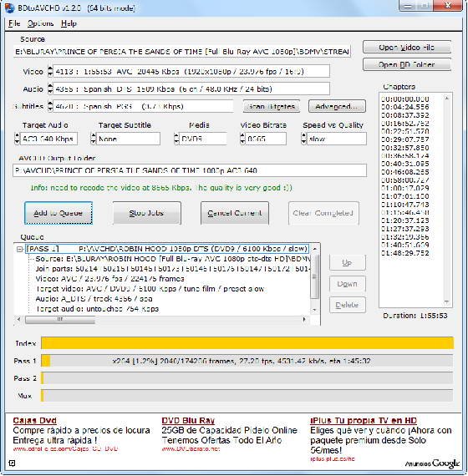468x476 pixels.
Task: Click Chapters list scroll up arrow
Action: tap(447, 99)
